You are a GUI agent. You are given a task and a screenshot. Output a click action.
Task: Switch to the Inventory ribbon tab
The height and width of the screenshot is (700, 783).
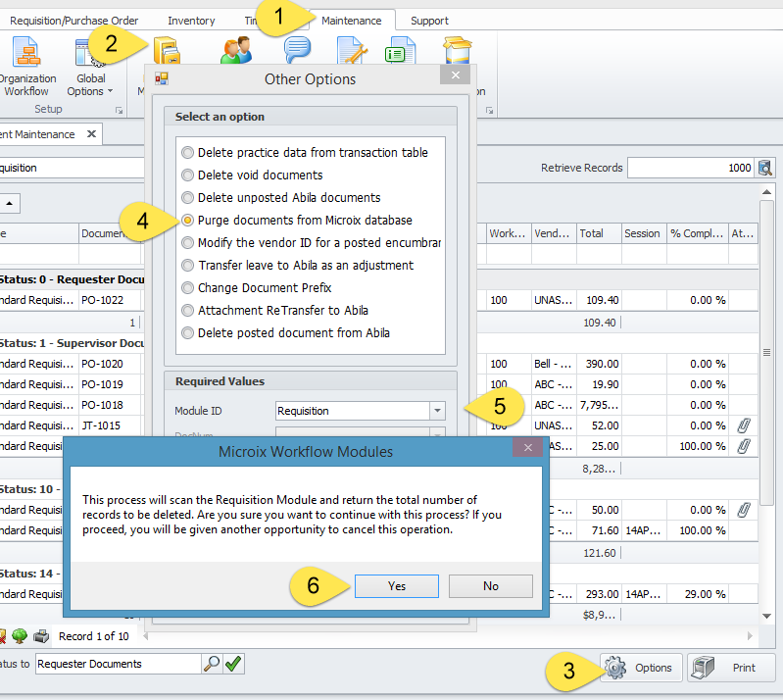191,21
